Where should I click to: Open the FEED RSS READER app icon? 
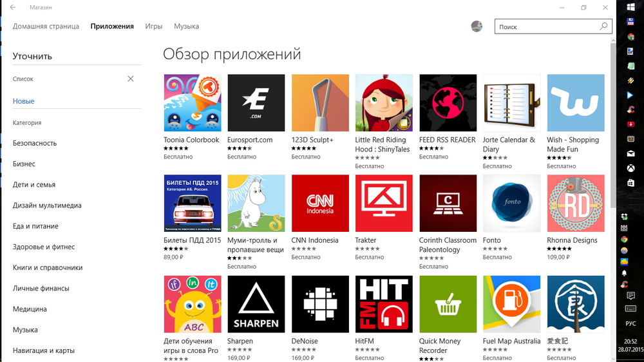coord(448,103)
